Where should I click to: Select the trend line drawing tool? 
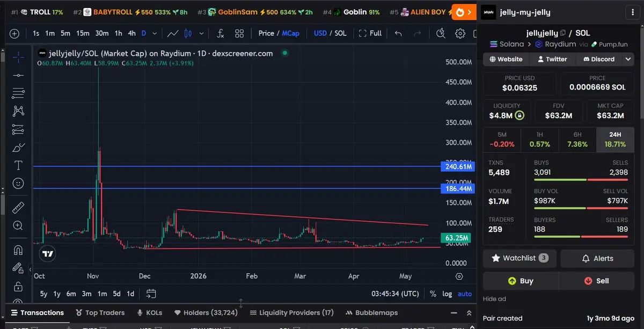[x=18, y=76]
